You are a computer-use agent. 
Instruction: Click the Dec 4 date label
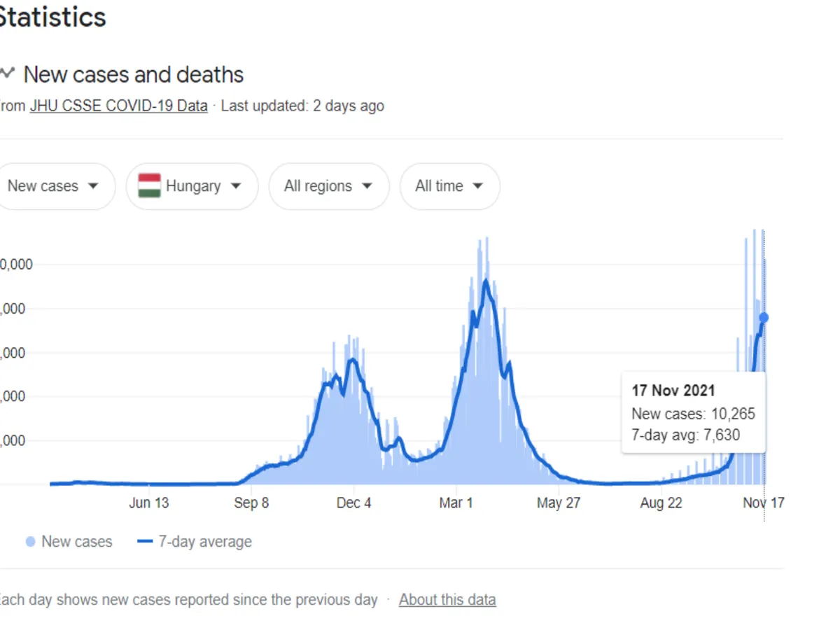353,503
